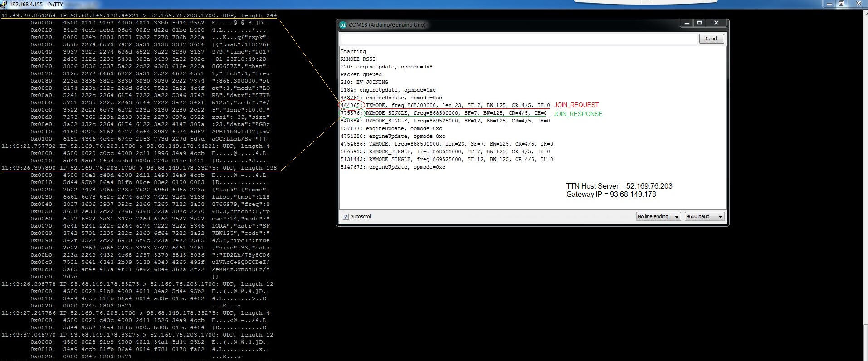The image size is (868, 361).
Task: Minimize the COM18 serial monitor window
Action: (687, 23)
